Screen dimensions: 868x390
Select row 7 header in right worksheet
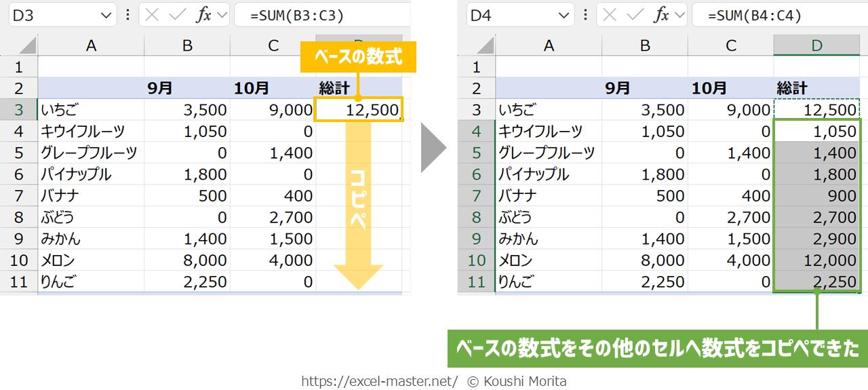click(476, 196)
